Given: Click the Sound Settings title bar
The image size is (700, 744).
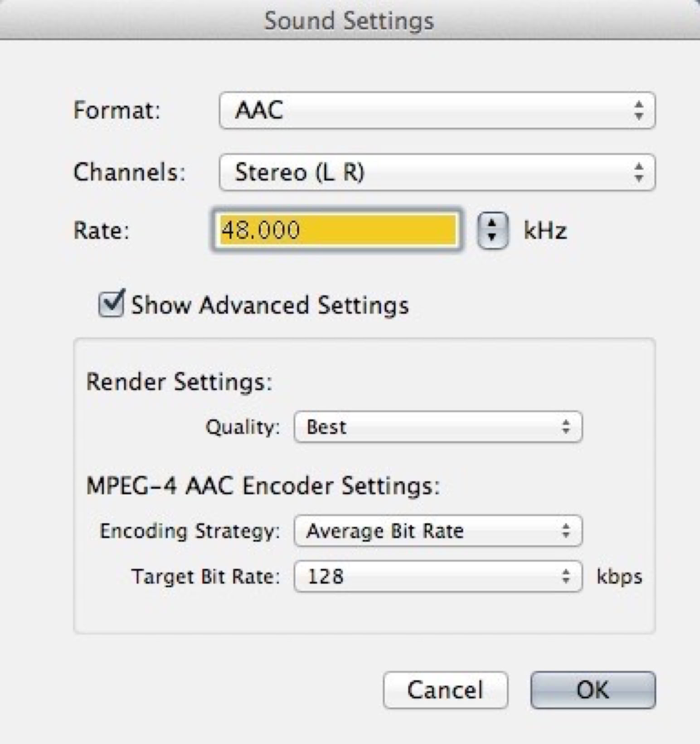Looking at the screenshot, I should point(349,21).
